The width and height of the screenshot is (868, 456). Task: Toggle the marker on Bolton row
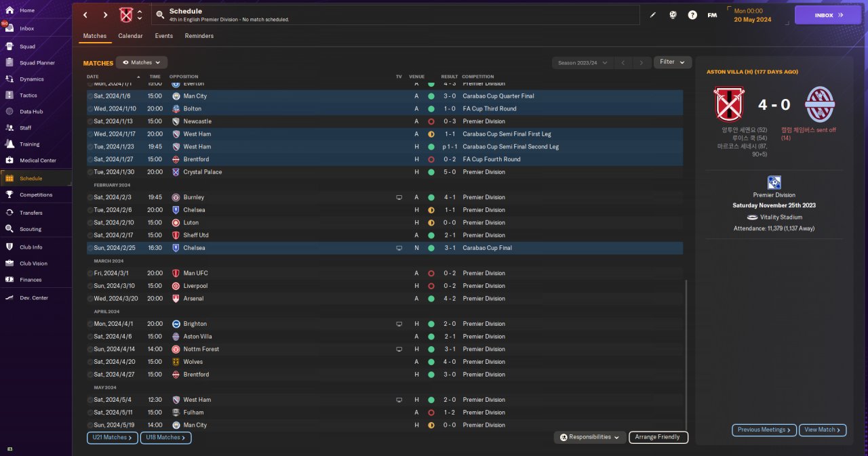tap(90, 109)
